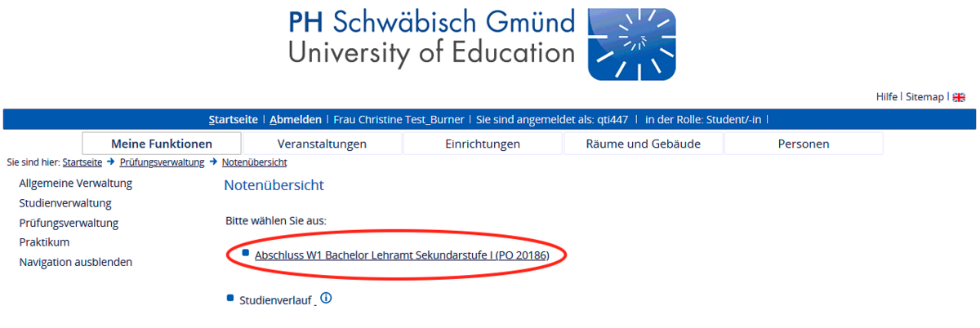The height and width of the screenshot is (328, 980).
Task: Open Abschluss W1 Bachelor Lehramt Sekundarstufe I
Action: click(x=402, y=255)
